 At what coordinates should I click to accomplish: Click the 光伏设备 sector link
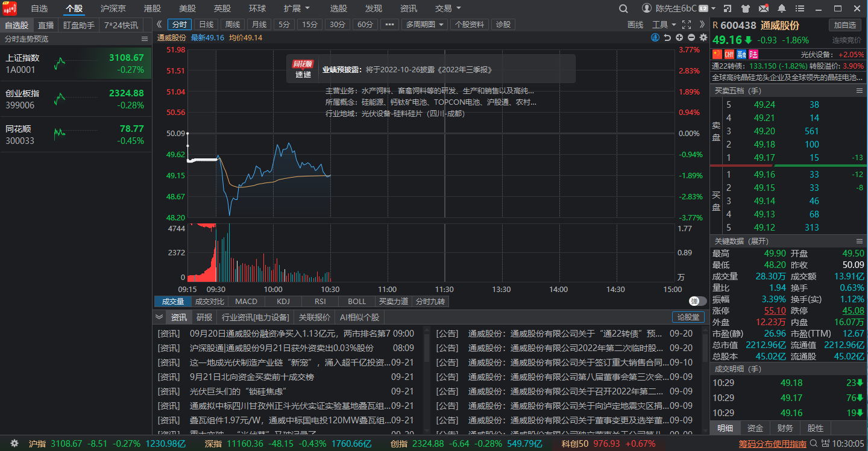tap(816, 54)
